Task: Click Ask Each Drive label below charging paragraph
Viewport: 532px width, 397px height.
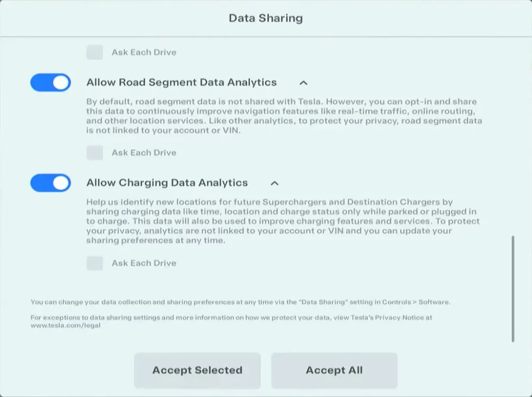Action: tap(144, 263)
